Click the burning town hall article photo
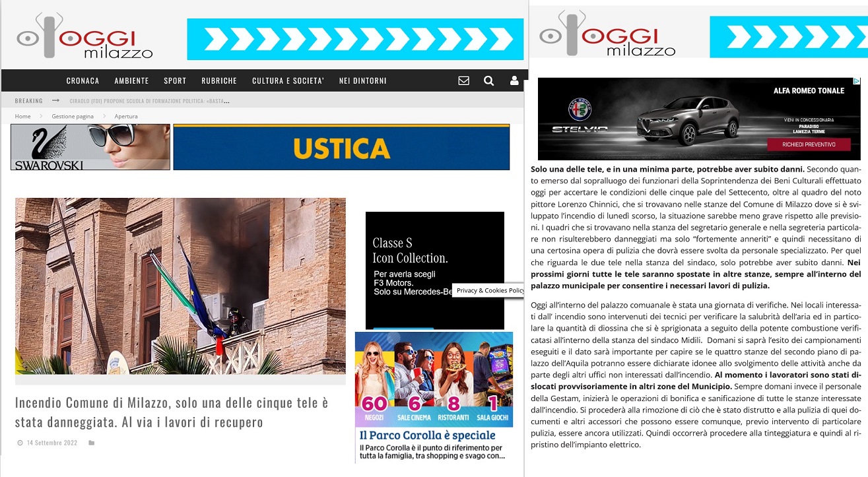 coord(180,286)
